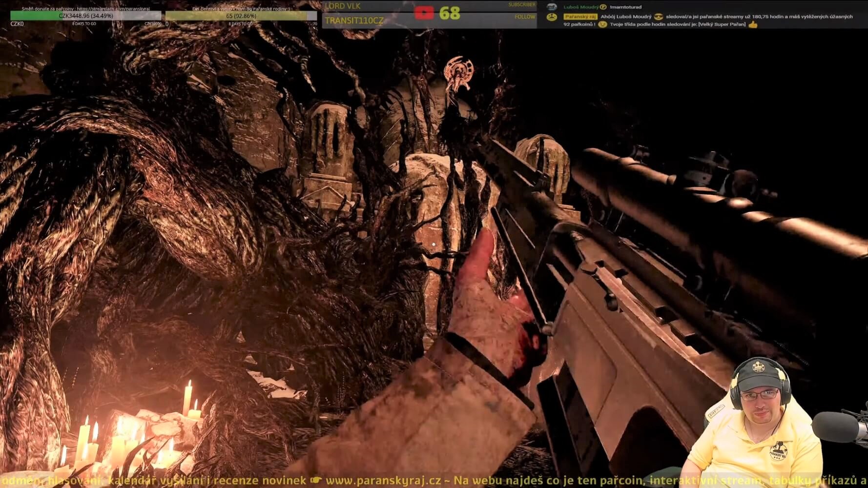Click the pointing hand icon in ticker

316,481
